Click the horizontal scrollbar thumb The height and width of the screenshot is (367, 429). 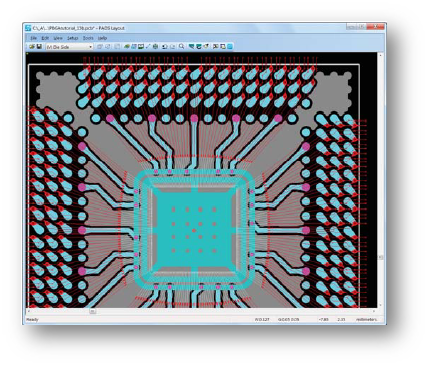pyautogui.click(x=93, y=311)
